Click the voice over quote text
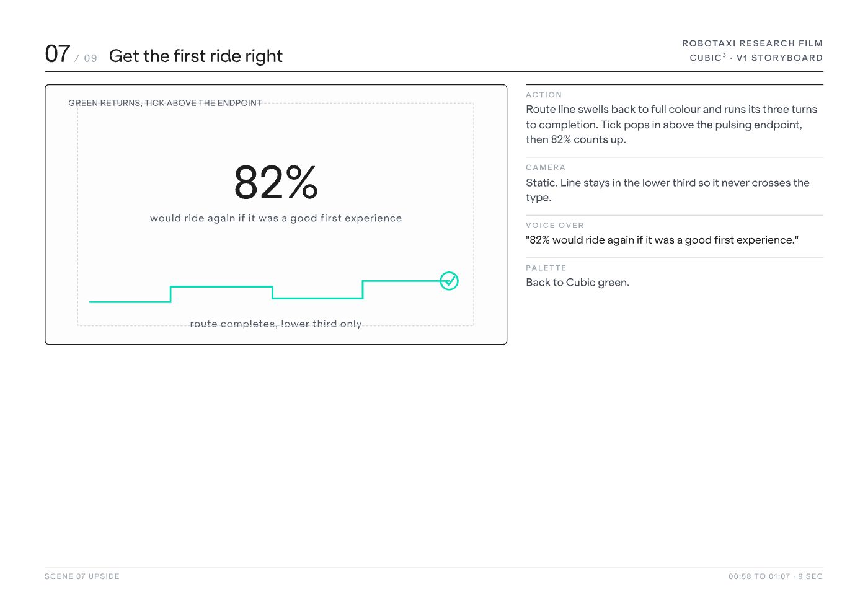 (x=662, y=240)
